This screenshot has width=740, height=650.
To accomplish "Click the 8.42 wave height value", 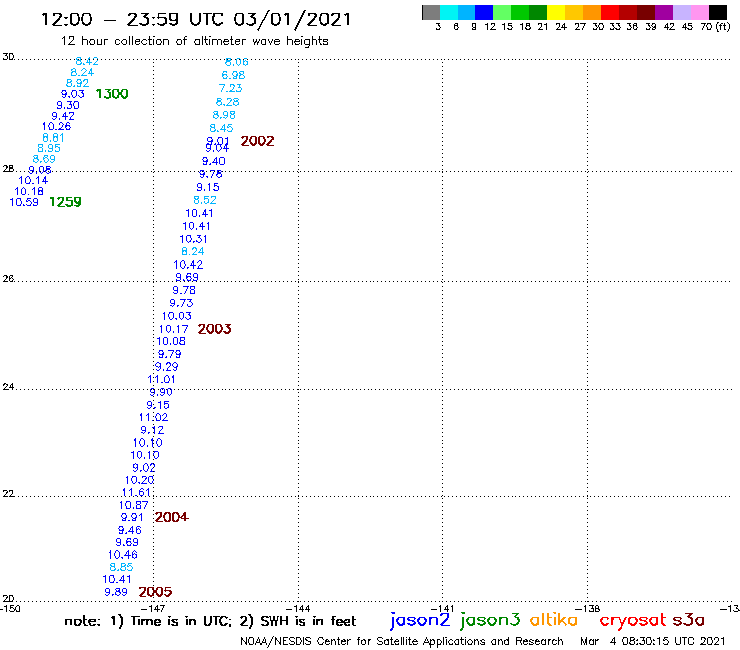I will pos(87,61).
